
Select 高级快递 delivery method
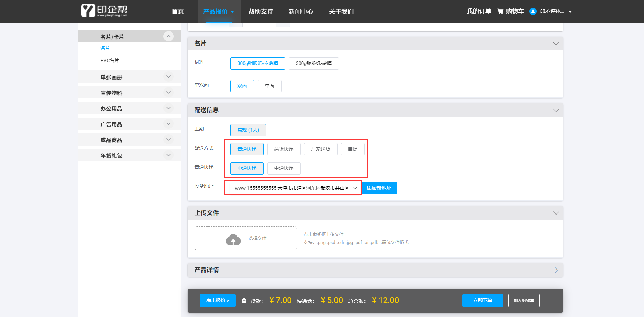tap(284, 149)
